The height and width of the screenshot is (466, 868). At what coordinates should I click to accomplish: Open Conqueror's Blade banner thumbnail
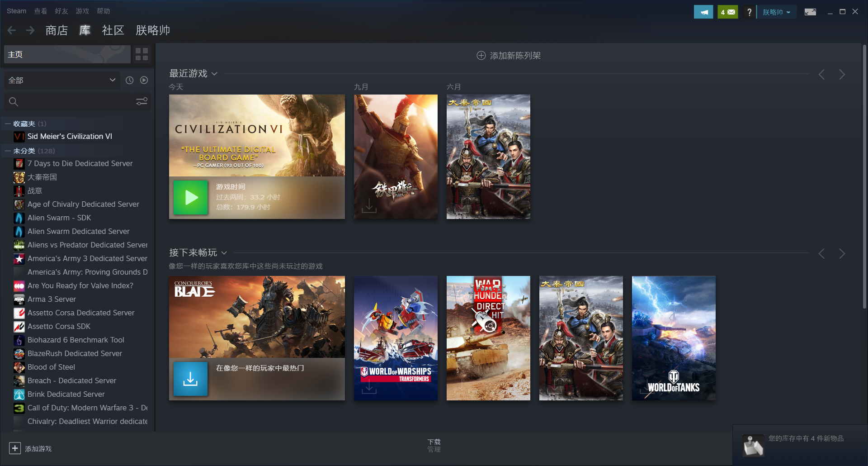coord(257,317)
